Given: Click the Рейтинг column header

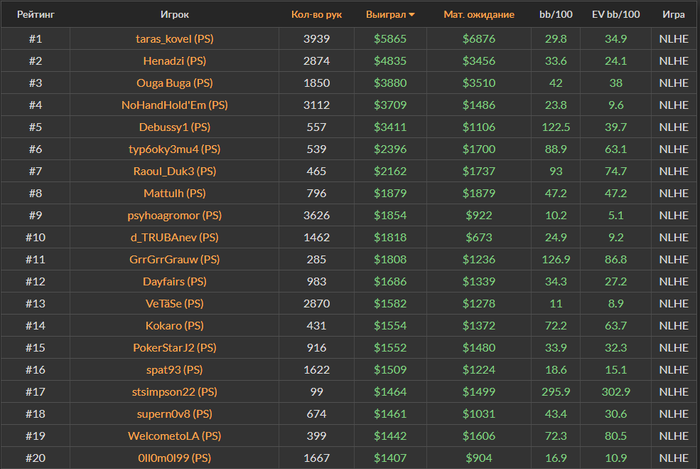Looking at the screenshot, I should (x=36, y=14).
